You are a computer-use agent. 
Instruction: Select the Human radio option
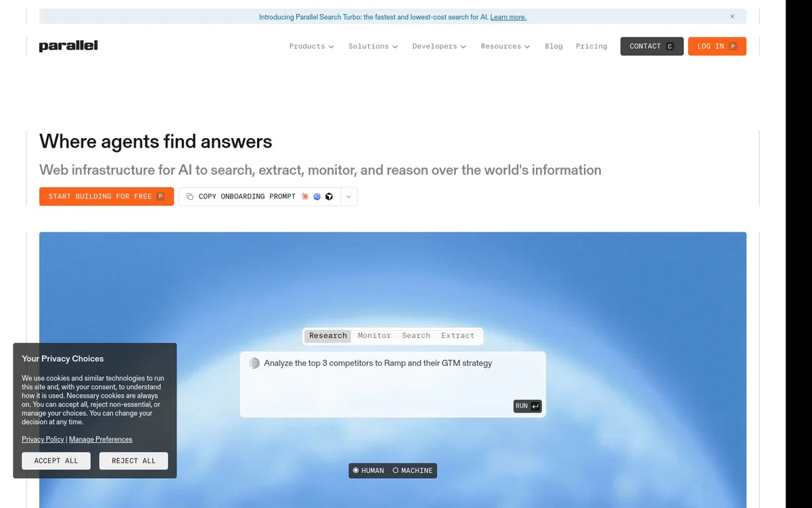pyautogui.click(x=369, y=471)
